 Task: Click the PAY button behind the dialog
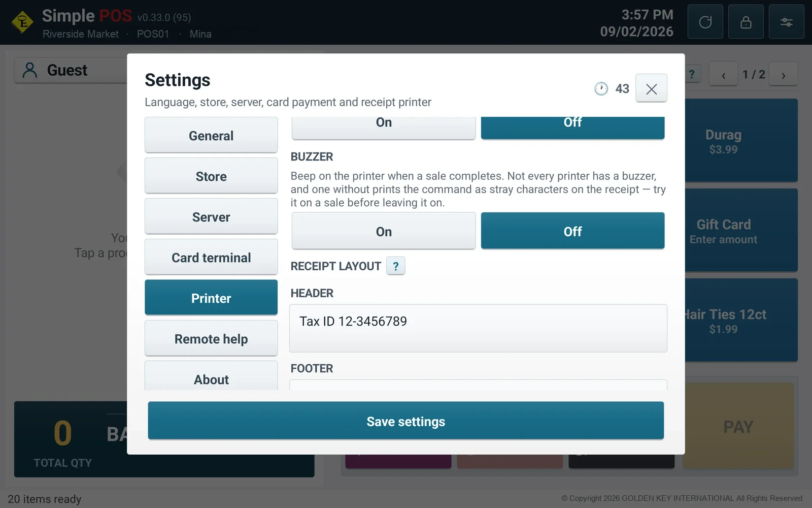pos(738,426)
